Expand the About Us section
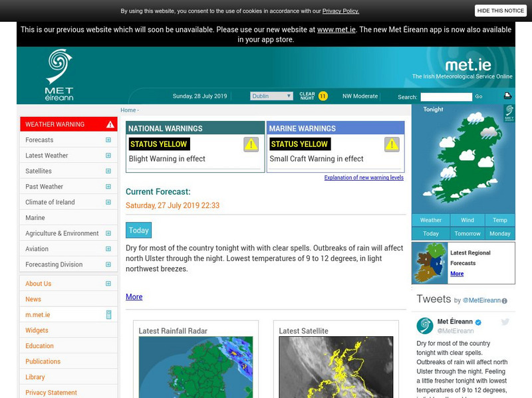Image resolution: width=532 pixels, height=398 pixels. tap(108, 284)
